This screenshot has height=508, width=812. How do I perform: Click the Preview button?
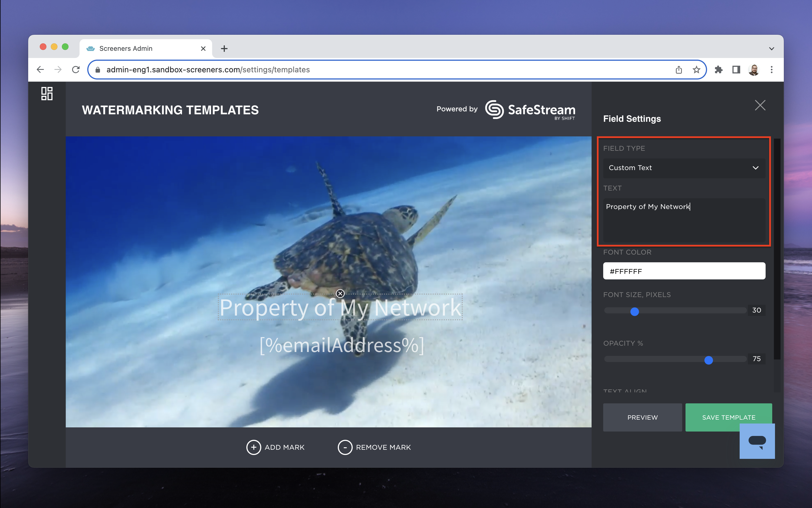642,417
